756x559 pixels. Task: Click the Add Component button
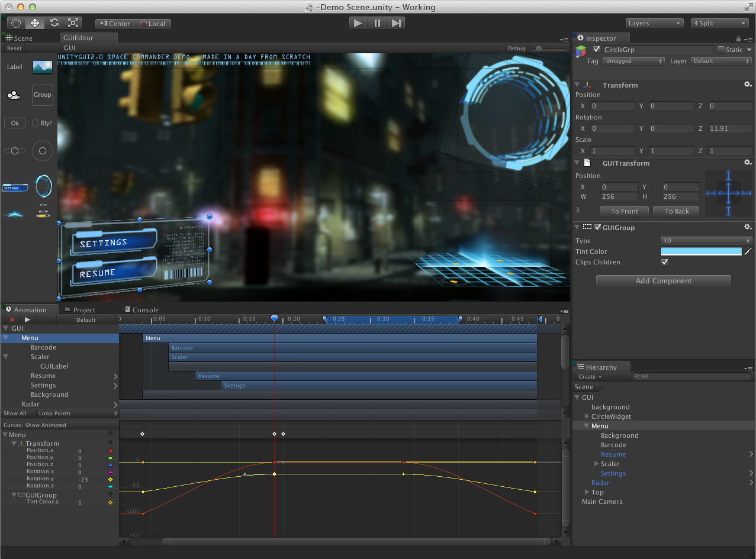(663, 281)
